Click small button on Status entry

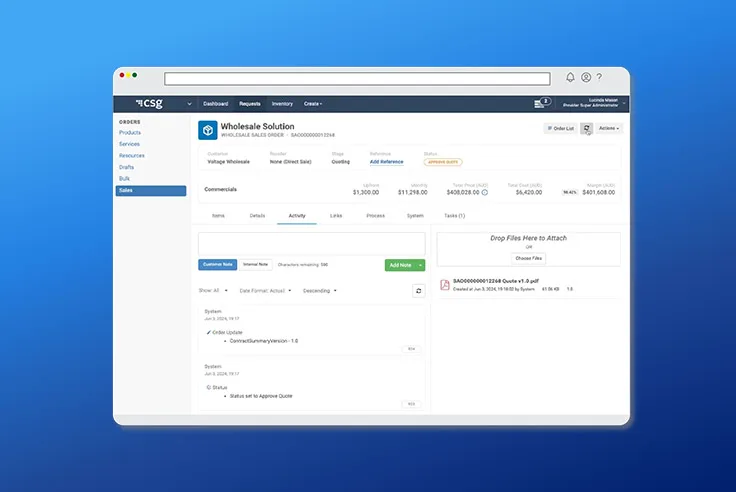(x=411, y=404)
